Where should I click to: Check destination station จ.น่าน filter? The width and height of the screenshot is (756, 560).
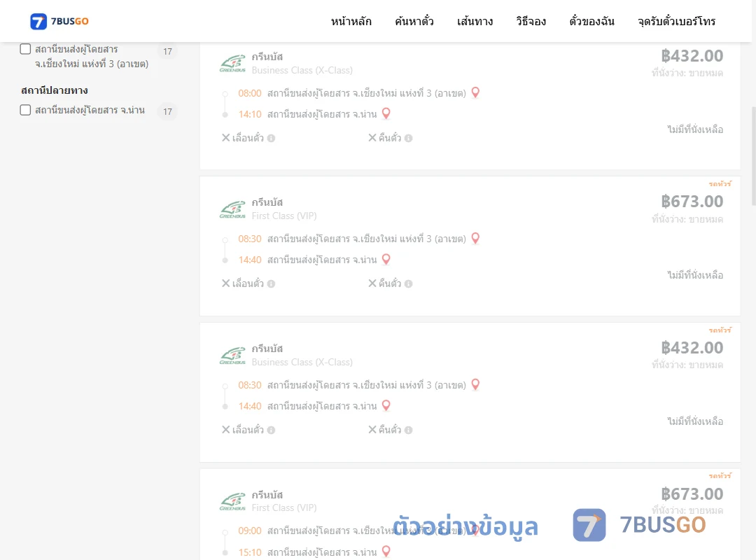click(x=26, y=110)
